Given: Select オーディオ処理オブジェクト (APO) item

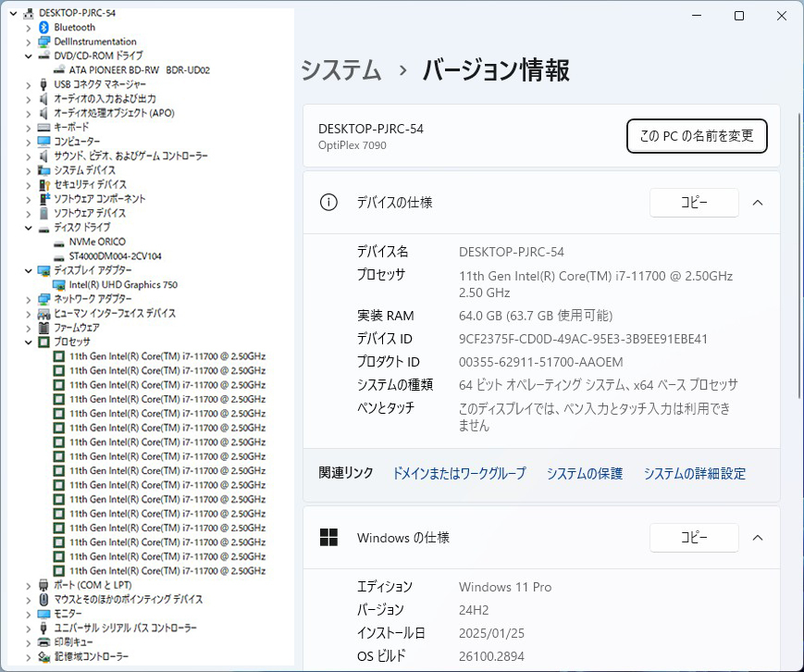Looking at the screenshot, I should pos(115,113).
